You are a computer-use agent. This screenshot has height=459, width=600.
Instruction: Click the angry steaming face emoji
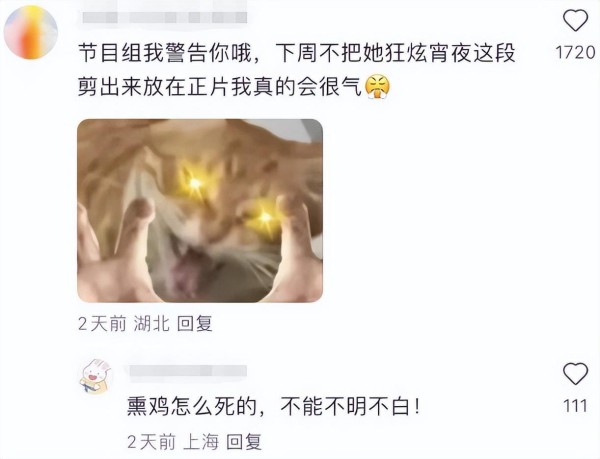pyautogui.click(x=377, y=87)
